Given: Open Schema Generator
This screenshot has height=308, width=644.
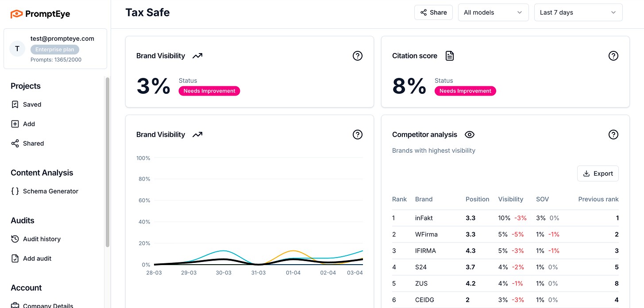Looking at the screenshot, I should (50, 191).
